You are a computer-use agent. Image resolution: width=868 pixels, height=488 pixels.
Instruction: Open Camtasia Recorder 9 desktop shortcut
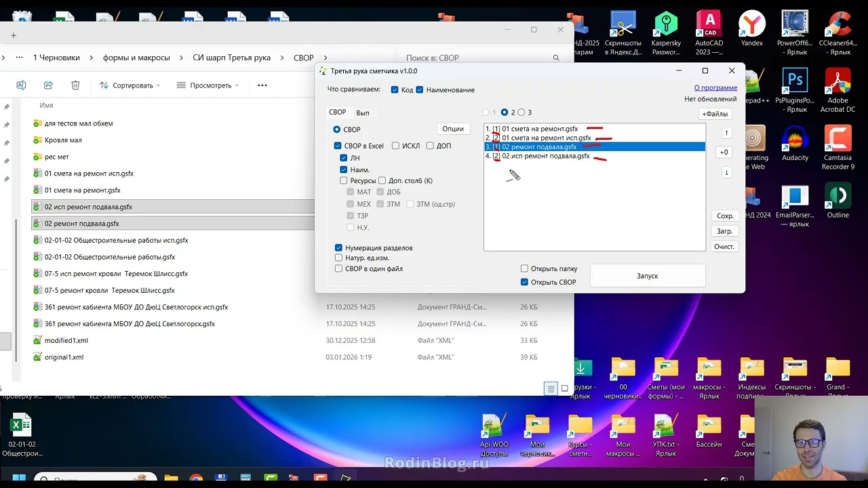pyautogui.click(x=838, y=148)
